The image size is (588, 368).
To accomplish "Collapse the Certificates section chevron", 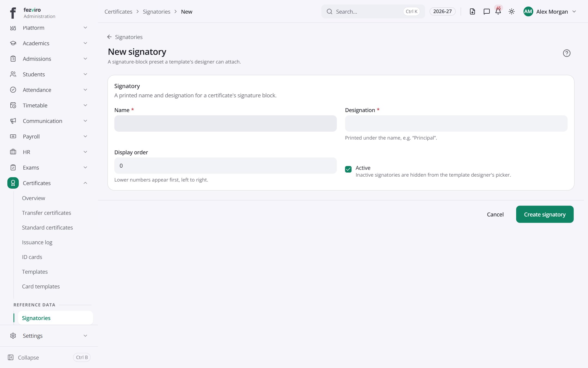I will pos(85,183).
